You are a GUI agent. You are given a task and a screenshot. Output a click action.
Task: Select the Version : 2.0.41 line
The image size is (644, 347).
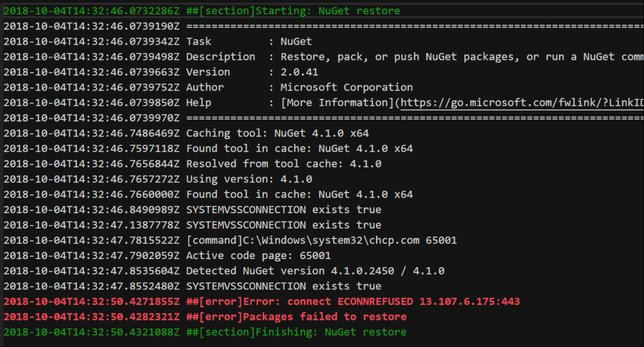point(160,72)
